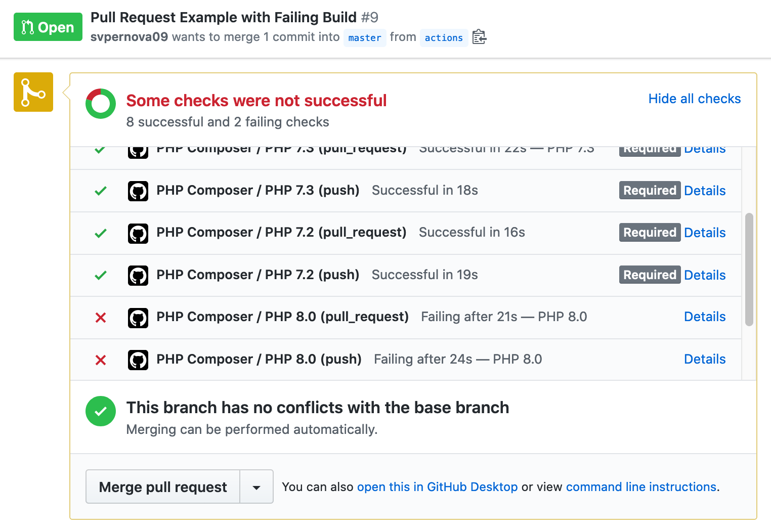The height and width of the screenshot is (532, 771).
Task: Click the checks list scrollbar thumb
Action: tap(749, 270)
